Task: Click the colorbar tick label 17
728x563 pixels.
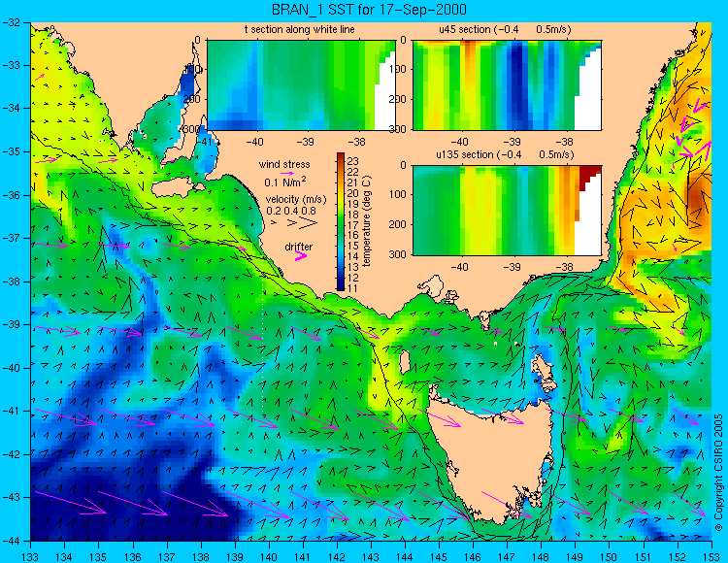Action: (353, 225)
